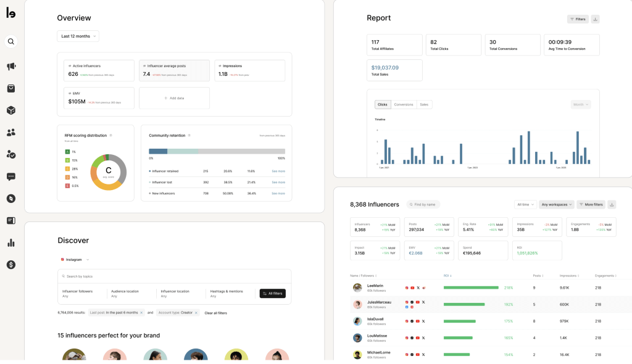Click the 'All filters' button in Discover
Screen dimensions: 632x364
(x=272, y=294)
